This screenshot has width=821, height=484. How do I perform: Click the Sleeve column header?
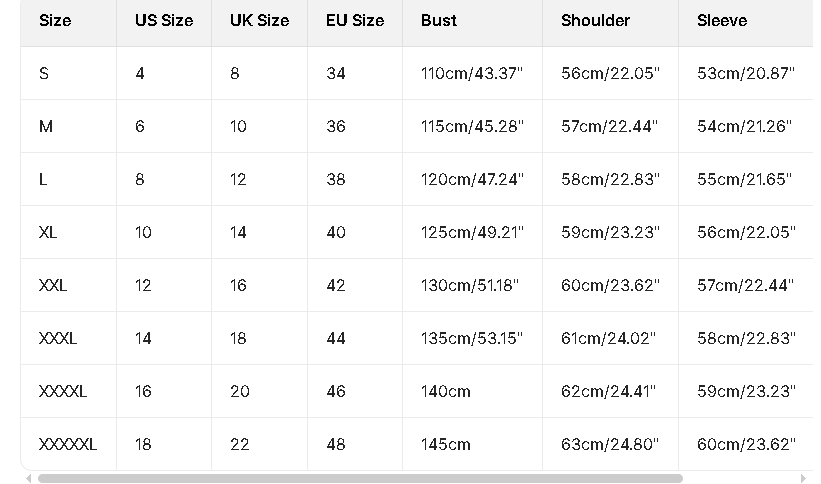[722, 20]
